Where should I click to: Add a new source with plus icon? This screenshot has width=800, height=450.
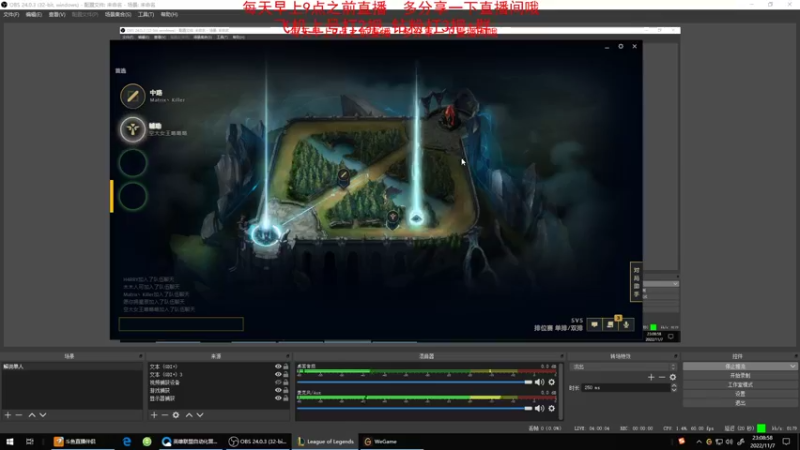pyautogui.click(x=154, y=415)
